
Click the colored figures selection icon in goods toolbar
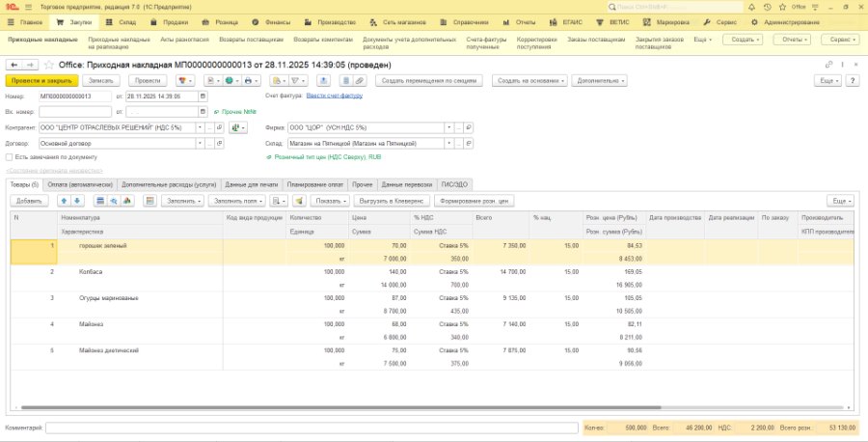pos(127,201)
